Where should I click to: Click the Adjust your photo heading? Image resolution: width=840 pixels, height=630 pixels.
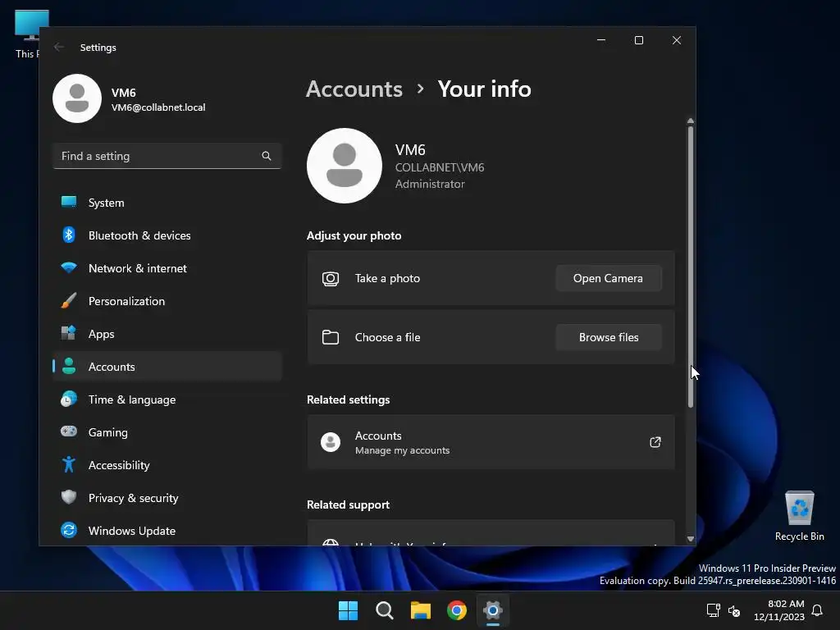pos(354,235)
